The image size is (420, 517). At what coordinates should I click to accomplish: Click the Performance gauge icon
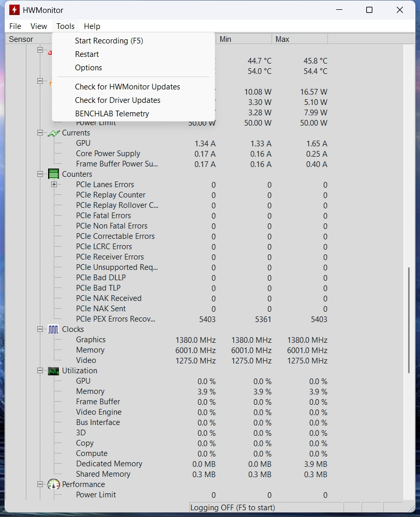coord(53,484)
